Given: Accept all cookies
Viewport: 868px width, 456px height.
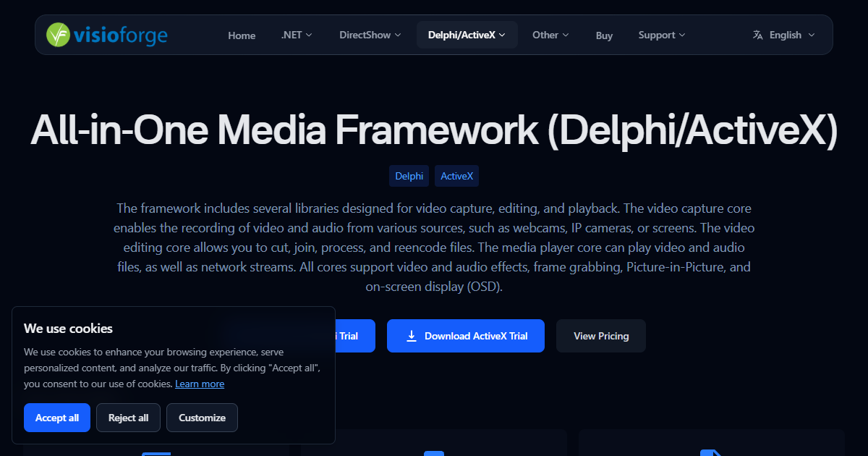Looking at the screenshot, I should click(x=56, y=418).
